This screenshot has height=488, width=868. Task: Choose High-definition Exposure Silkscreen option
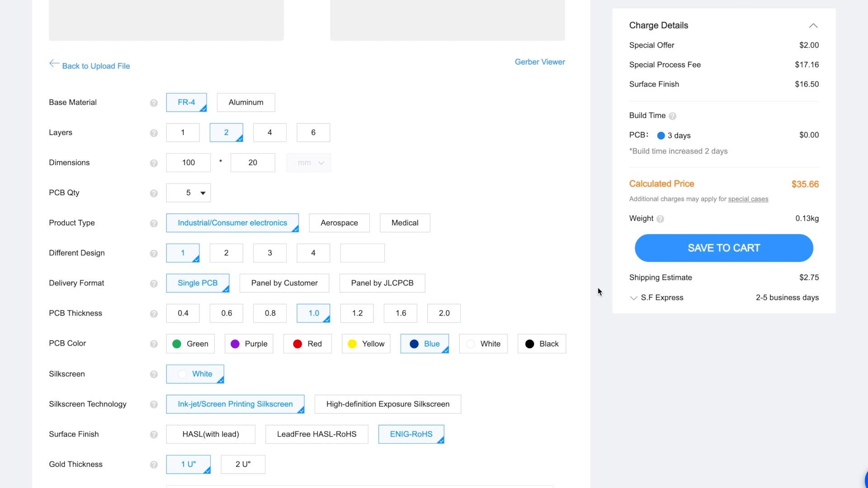(387, 404)
